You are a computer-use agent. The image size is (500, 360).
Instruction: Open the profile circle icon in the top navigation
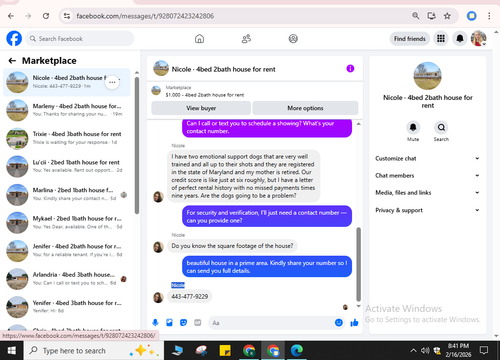pyautogui.click(x=293, y=39)
